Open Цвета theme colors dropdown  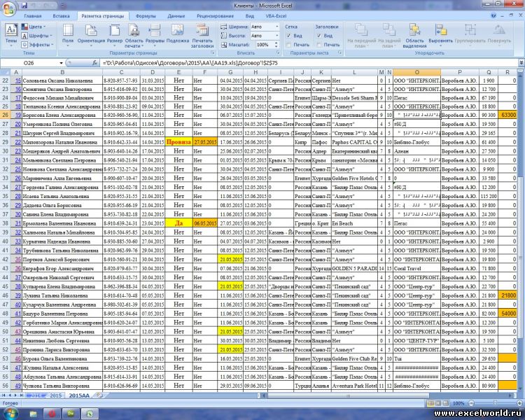pyautogui.click(x=33, y=27)
